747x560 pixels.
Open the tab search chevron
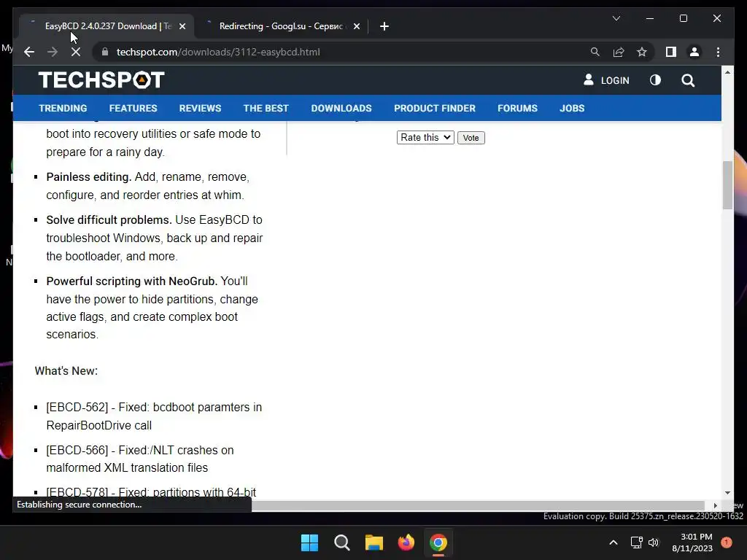pos(616,18)
